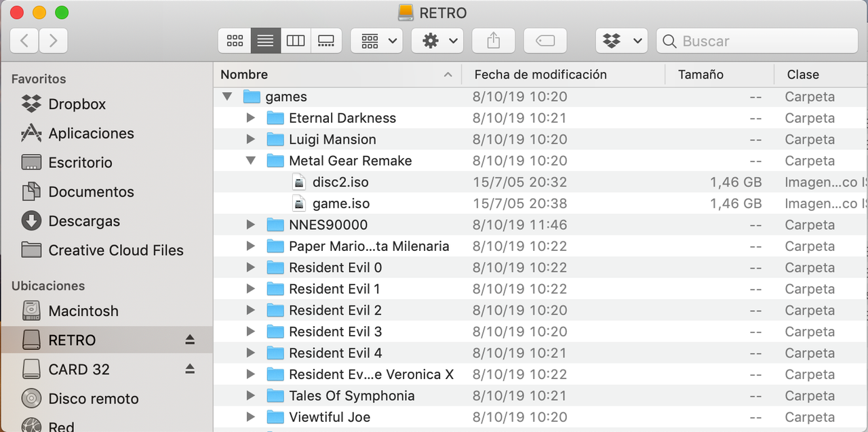
Task: Click the Share toolbar button
Action: [x=494, y=41]
